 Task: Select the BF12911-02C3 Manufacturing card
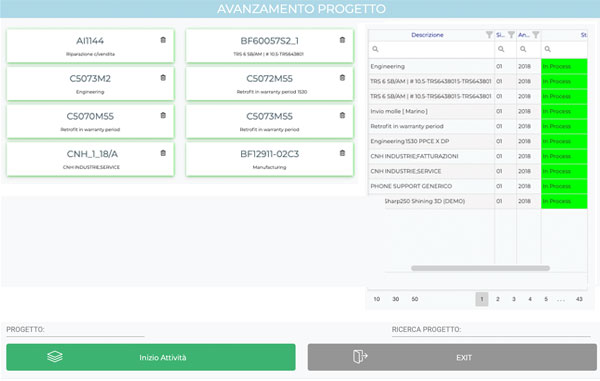(269, 159)
